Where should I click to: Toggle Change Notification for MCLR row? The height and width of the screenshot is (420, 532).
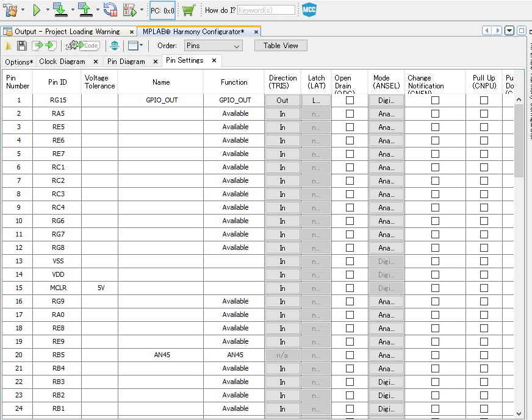(435, 288)
